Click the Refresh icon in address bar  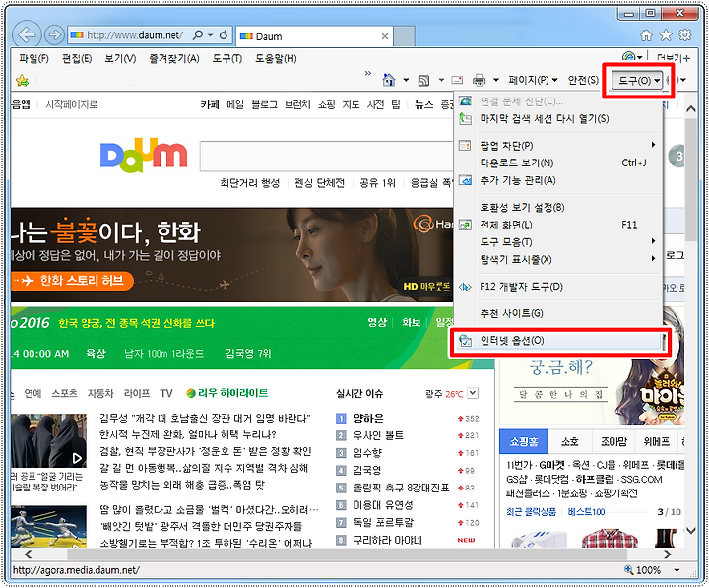pyautogui.click(x=224, y=35)
